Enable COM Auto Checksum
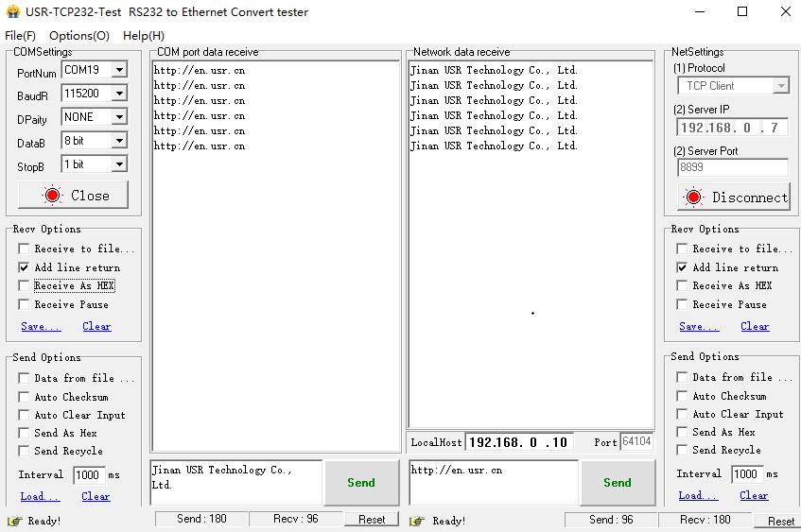 [x=24, y=397]
